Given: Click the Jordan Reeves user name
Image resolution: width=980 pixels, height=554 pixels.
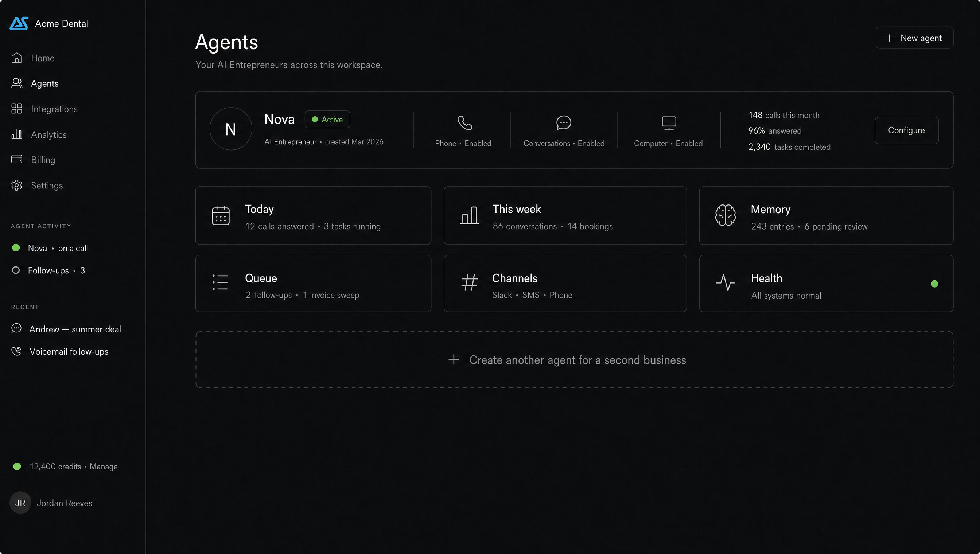Looking at the screenshot, I should [x=64, y=503].
